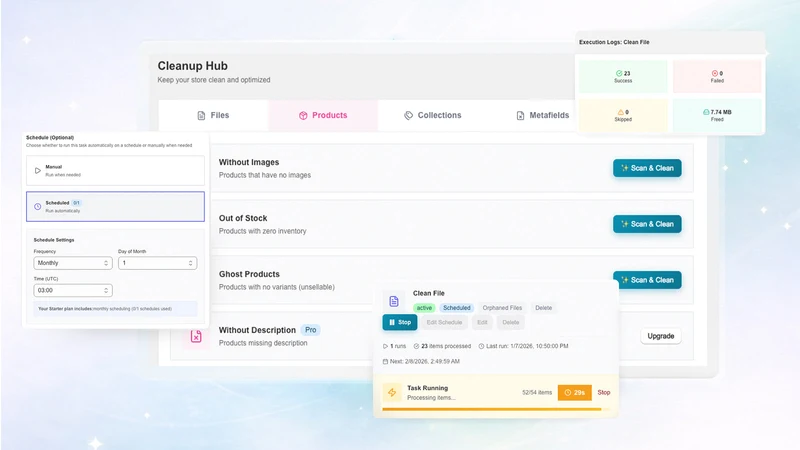Click the Success checkmark icon
The height and width of the screenshot is (450, 800).
[619, 73]
